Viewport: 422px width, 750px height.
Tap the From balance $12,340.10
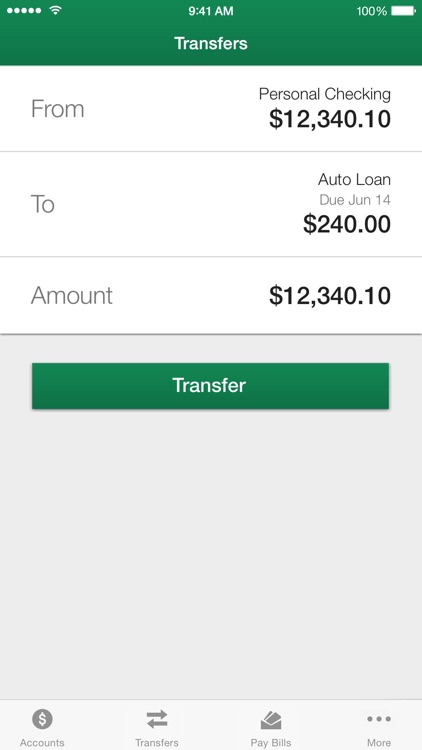330,119
